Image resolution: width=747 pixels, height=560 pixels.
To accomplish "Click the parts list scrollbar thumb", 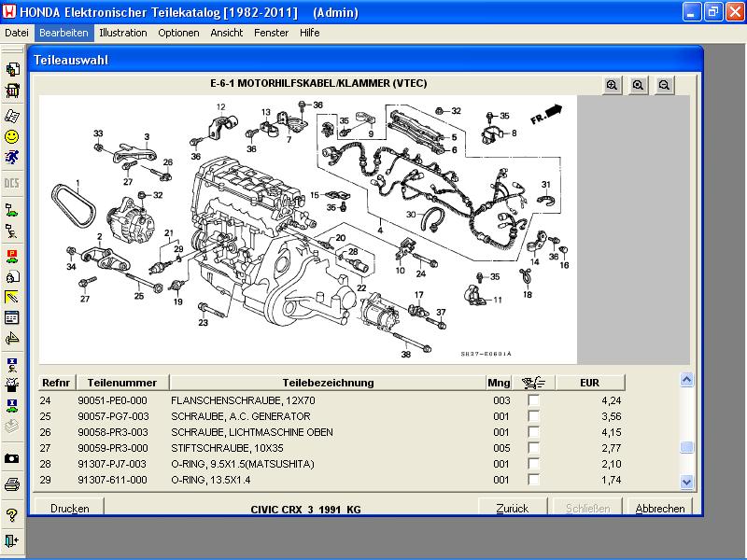I will (686, 447).
